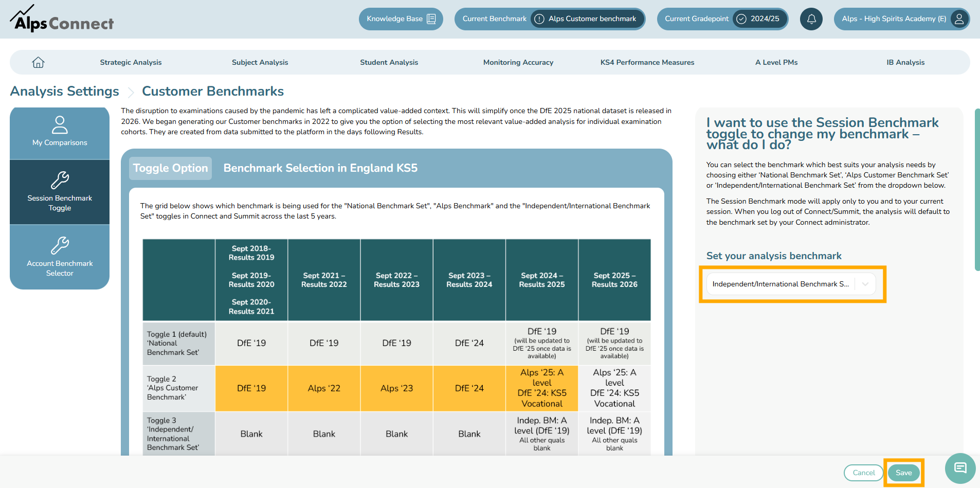Open Session Benchmark Toggle wrench icon
The width and height of the screenshot is (980, 488).
[60, 180]
